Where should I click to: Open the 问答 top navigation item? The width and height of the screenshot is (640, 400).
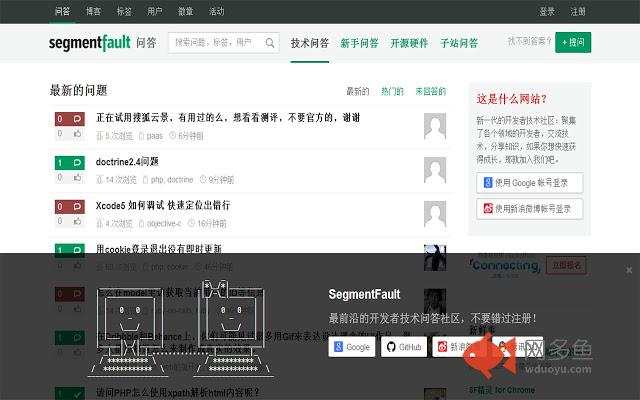coord(62,11)
